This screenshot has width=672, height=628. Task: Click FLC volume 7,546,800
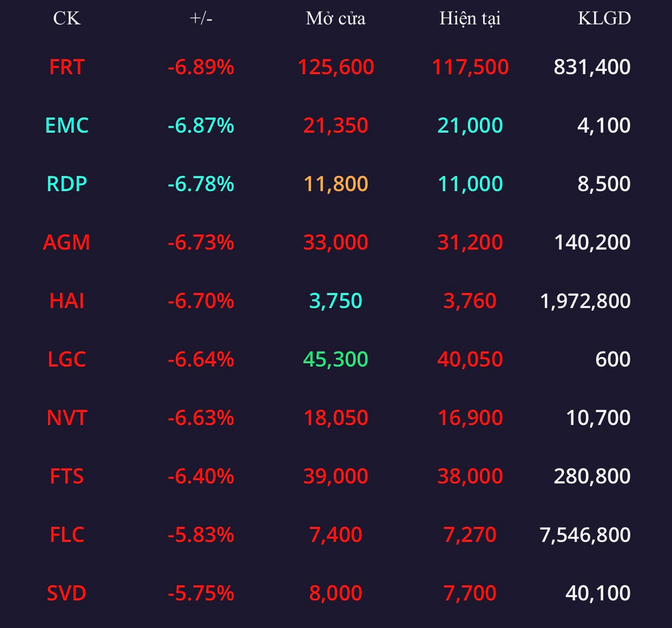tap(585, 534)
